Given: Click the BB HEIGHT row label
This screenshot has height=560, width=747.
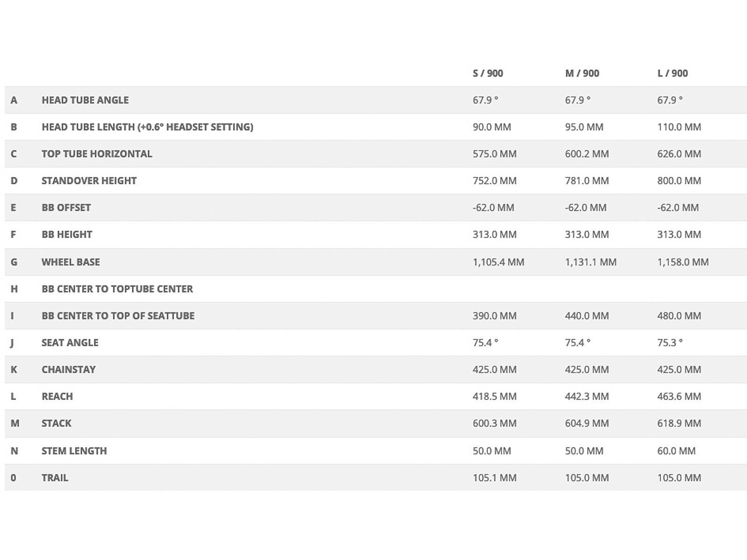Looking at the screenshot, I should pyautogui.click(x=67, y=234).
